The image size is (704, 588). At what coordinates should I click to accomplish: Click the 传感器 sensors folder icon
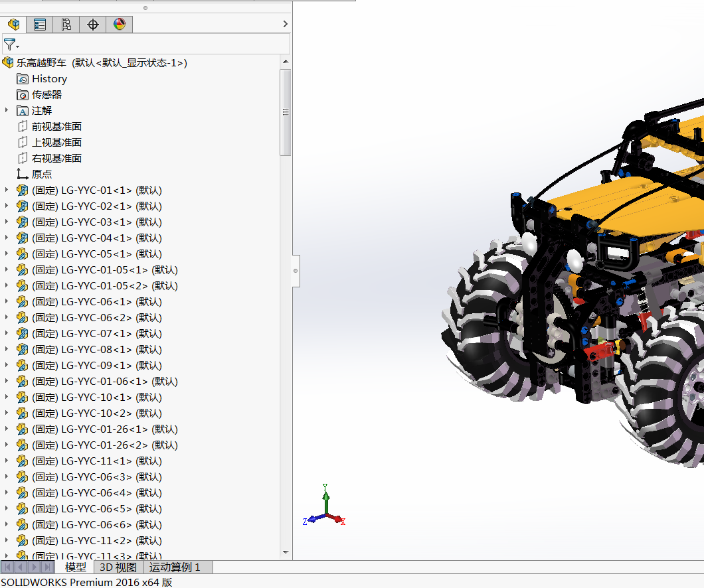(x=23, y=95)
